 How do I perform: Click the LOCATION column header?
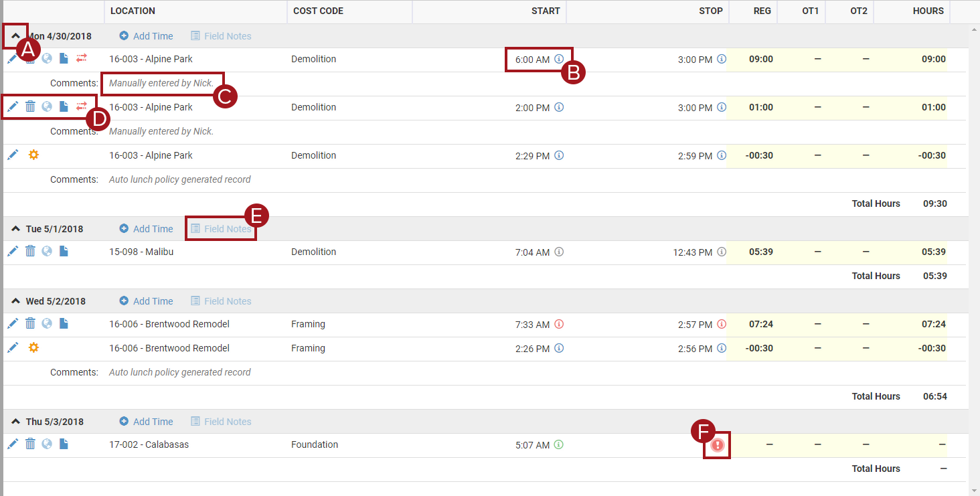[x=133, y=11]
